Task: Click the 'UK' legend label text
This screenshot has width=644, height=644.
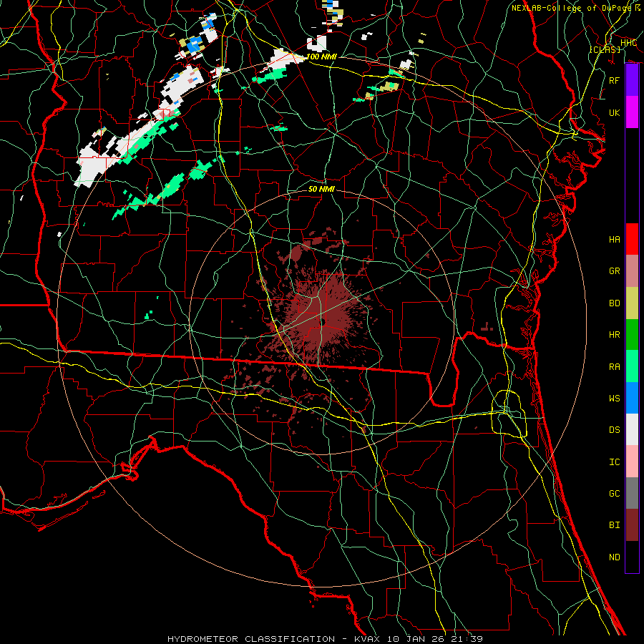Action: click(x=615, y=112)
